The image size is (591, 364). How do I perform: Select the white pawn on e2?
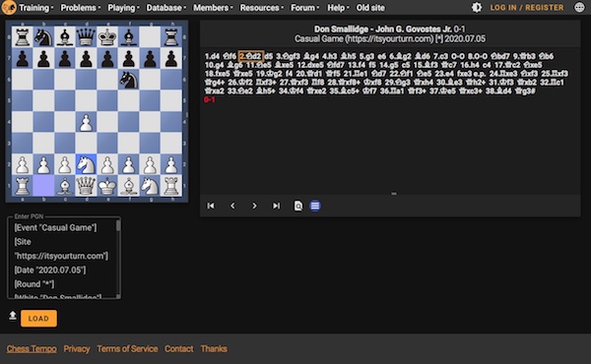click(x=107, y=164)
